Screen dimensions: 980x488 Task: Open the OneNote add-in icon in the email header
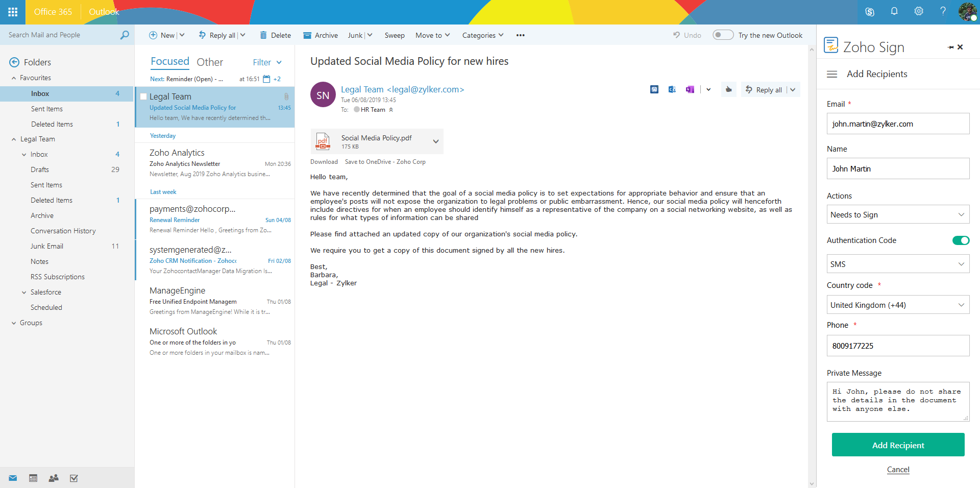[x=690, y=89]
